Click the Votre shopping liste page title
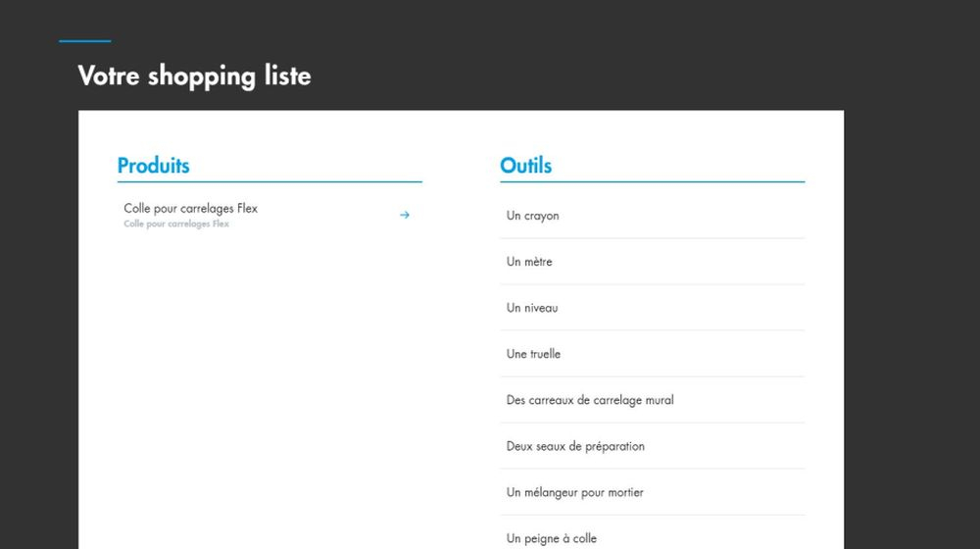The height and width of the screenshot is (549, 980). tap(194, 75)
